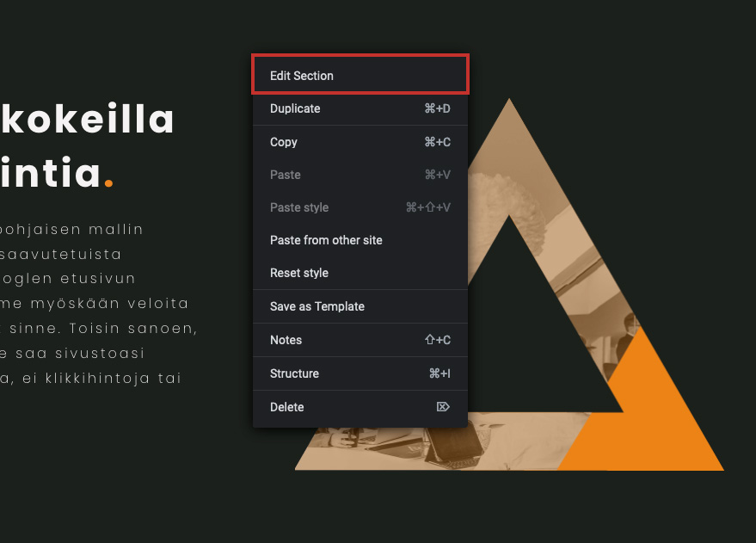Click Reset style in the menu
Viewport: 756px width, 543px height.
360,273
